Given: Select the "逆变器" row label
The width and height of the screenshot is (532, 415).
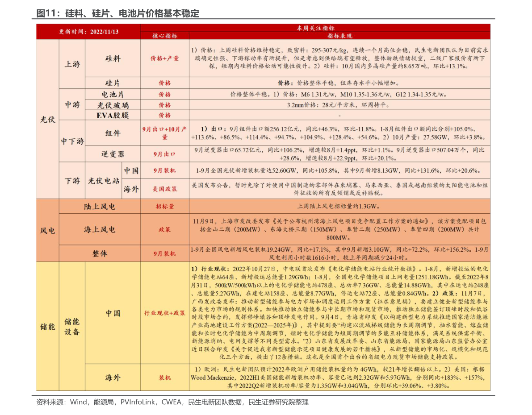Looking at the screenshot, I should coord(113,154).
